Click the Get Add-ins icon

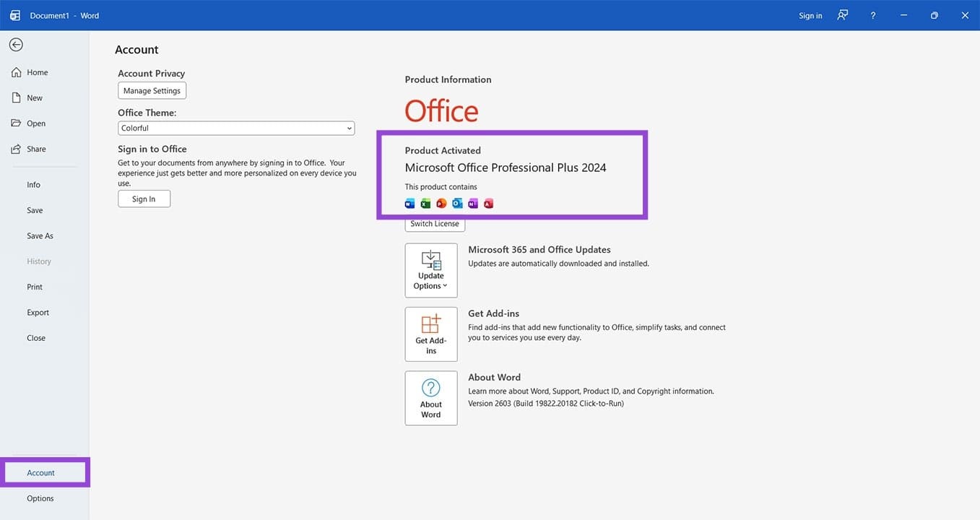[430, 334]
